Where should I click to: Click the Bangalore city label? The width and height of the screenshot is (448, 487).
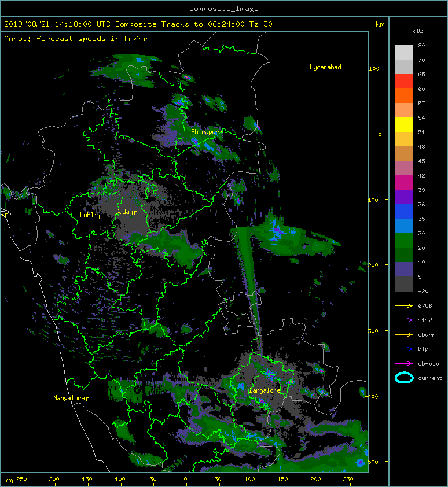(266, 391)
